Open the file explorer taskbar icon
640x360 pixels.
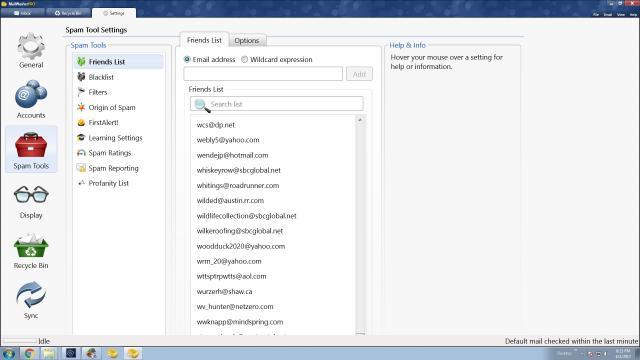click(50, 353)
